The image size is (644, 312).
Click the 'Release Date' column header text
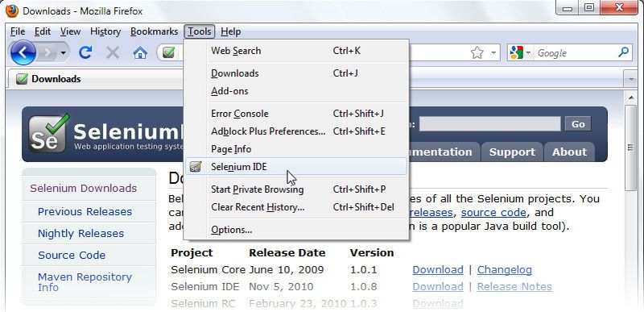(x=287, y=253)
